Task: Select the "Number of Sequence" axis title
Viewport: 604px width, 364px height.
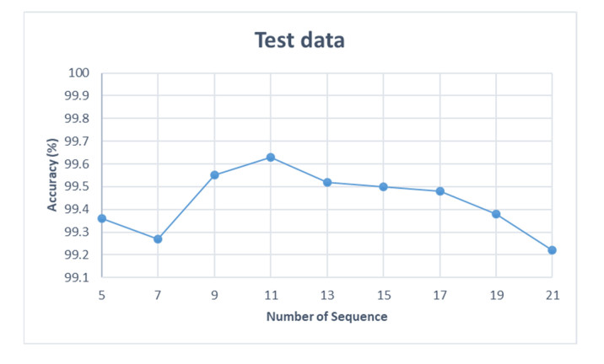Action: click(326, 317)
